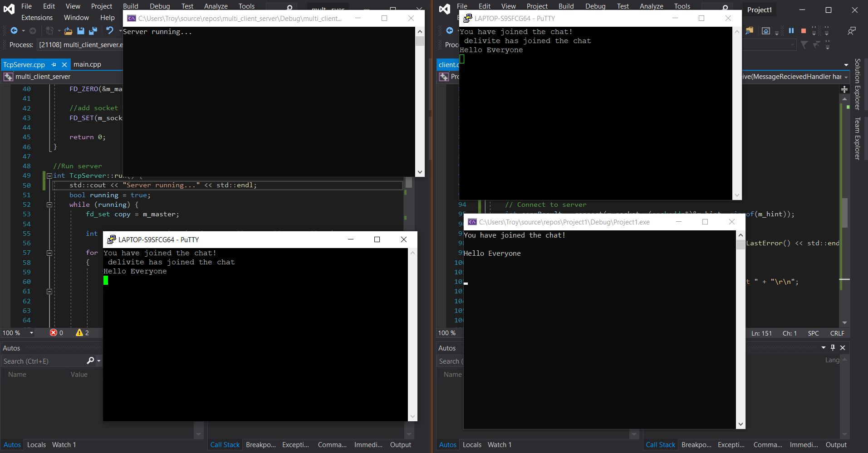
Task: Open Solution Explorer side tab
Action: 857,84
